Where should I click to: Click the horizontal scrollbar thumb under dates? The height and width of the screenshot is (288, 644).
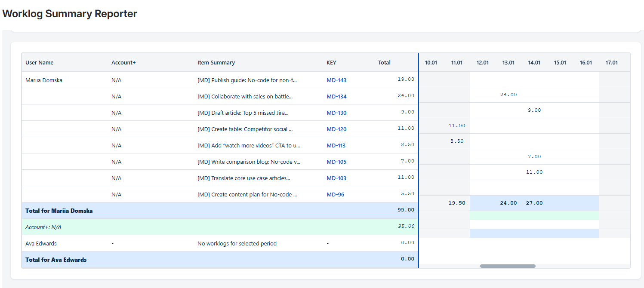tap(508, 266)
